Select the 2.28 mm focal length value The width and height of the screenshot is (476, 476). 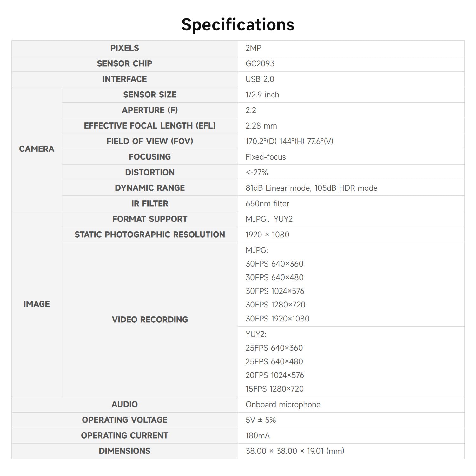[261, 126]
